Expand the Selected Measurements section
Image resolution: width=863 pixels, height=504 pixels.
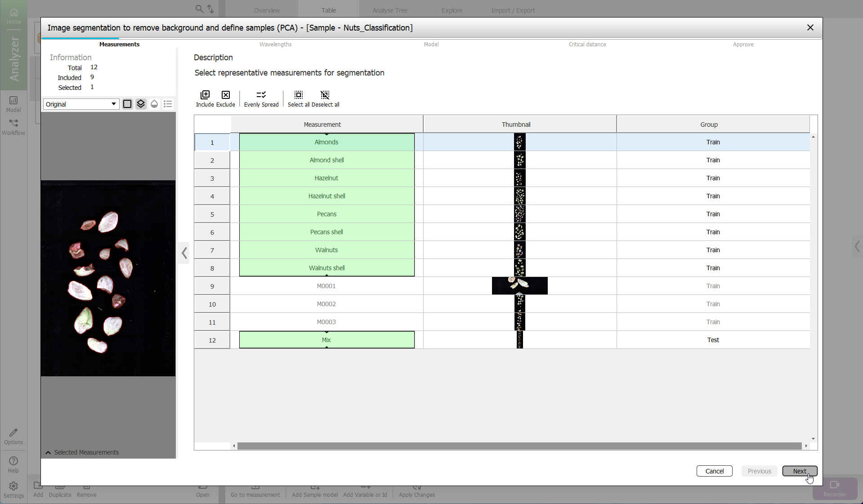[x=48, y=452]
